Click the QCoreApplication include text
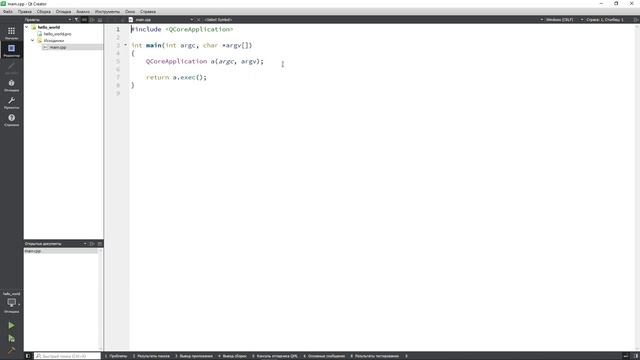640x360 pixels. (200, 29)
